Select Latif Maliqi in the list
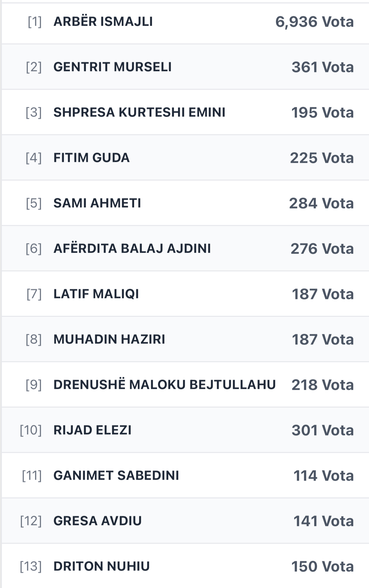The height and width of the screenshot is (588, 369). [x=96, y=294]
